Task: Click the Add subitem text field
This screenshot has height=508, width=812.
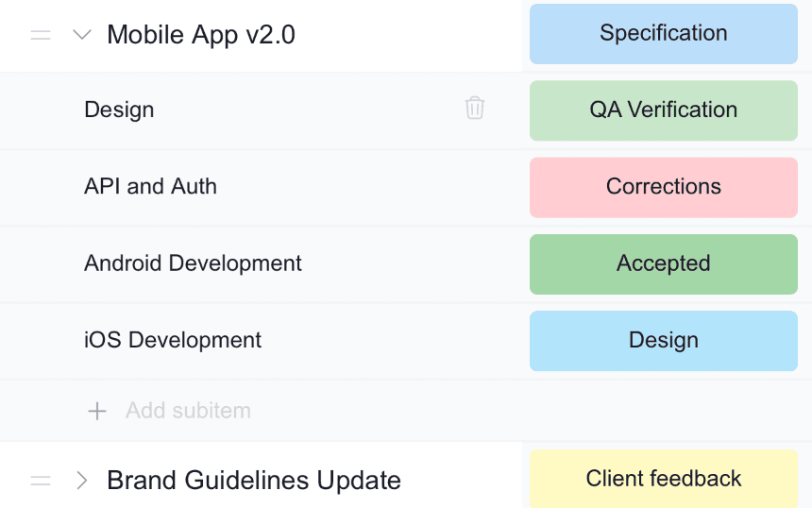Action: (x=189, y=411)
